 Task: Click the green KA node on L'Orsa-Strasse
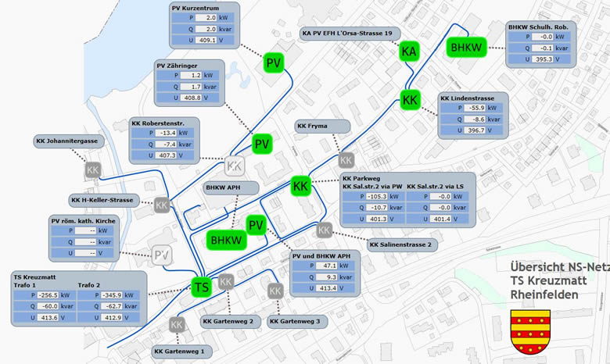pos(409,52)
